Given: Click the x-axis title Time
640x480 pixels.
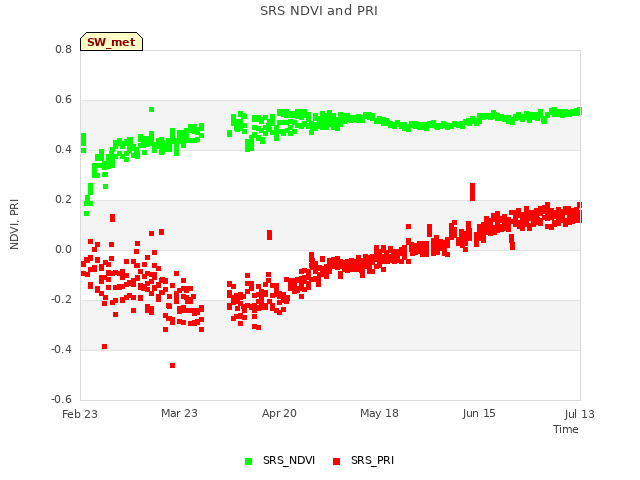Looking at the screenshot, I should click(566, 429).
